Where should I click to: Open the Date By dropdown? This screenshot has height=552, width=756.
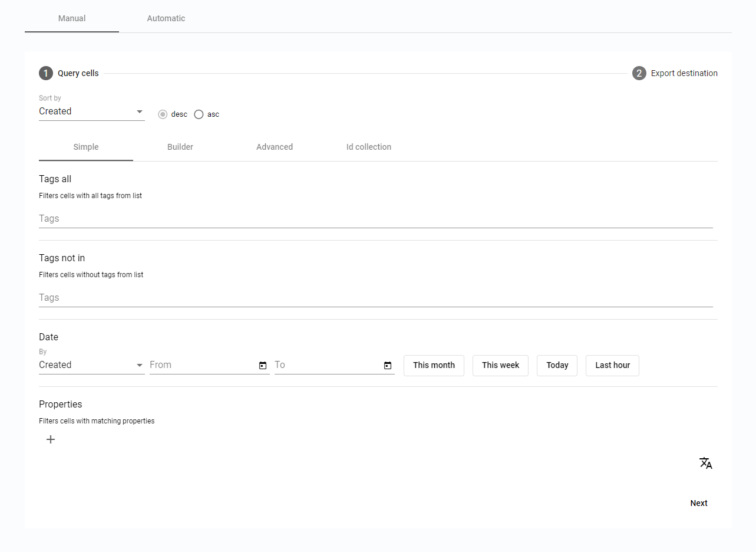[x=91, y=364]
